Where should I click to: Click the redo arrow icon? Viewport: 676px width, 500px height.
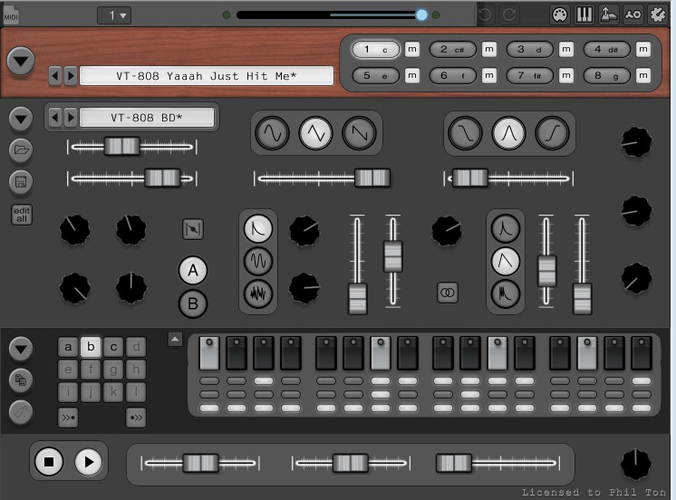pyautogui.click(x=509, y=15)
